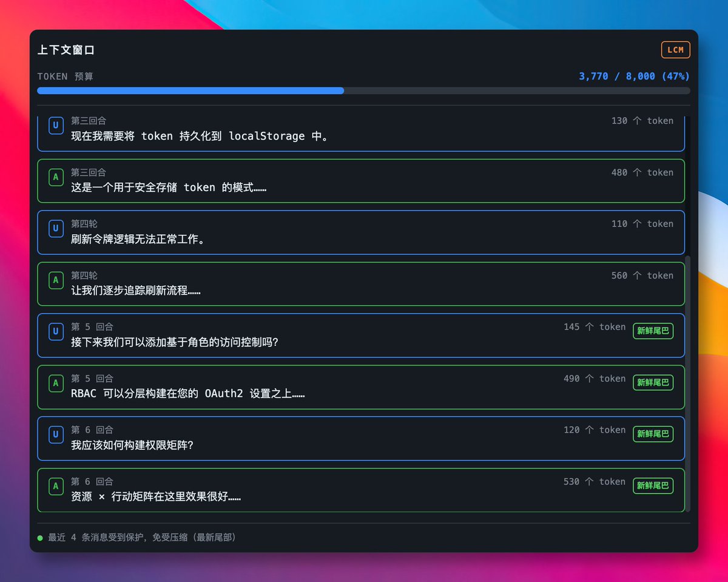Click the A icon beside 让我们逐步追踪刷新流程
This screenshot has height=582, width=728.
tap(56, 280)
